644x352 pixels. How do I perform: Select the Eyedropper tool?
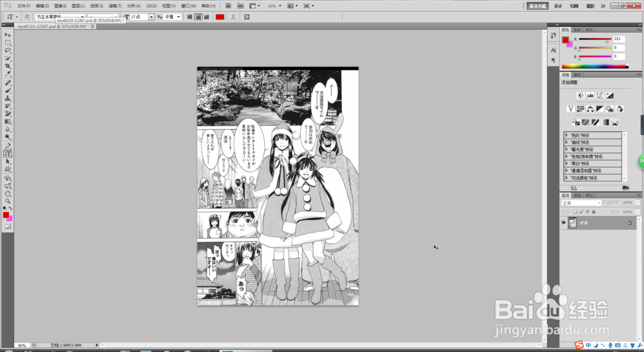(8, 74)
